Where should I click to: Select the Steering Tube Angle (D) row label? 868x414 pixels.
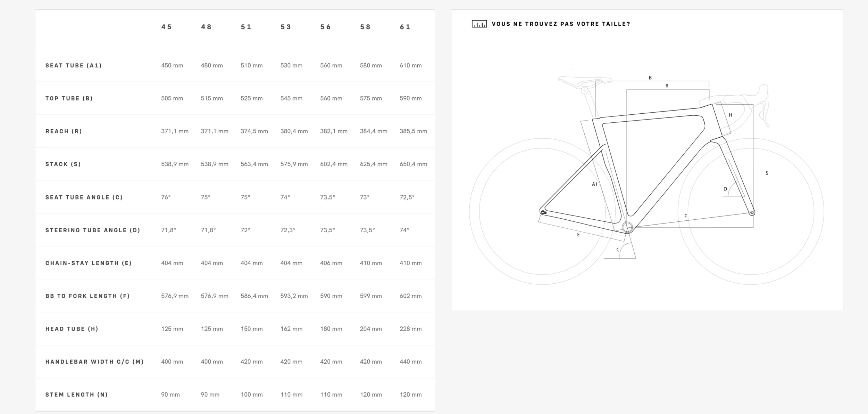click(x=93, y=230)
